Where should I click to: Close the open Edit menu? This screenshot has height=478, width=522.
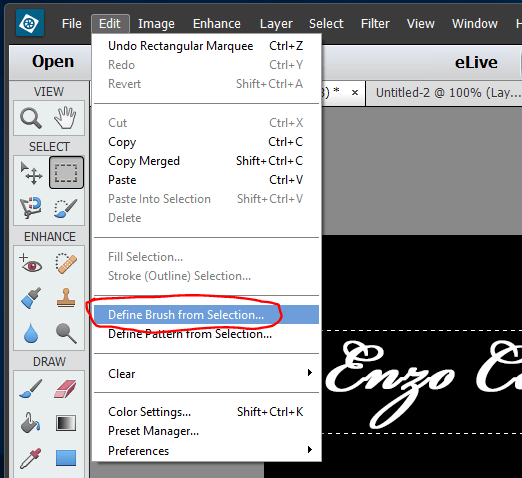(110, 24)
